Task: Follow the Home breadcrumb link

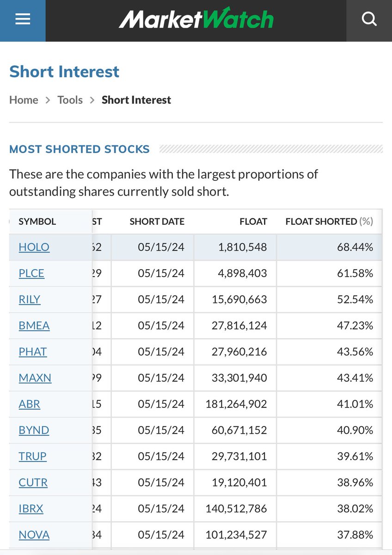Action: coord(24,100)
